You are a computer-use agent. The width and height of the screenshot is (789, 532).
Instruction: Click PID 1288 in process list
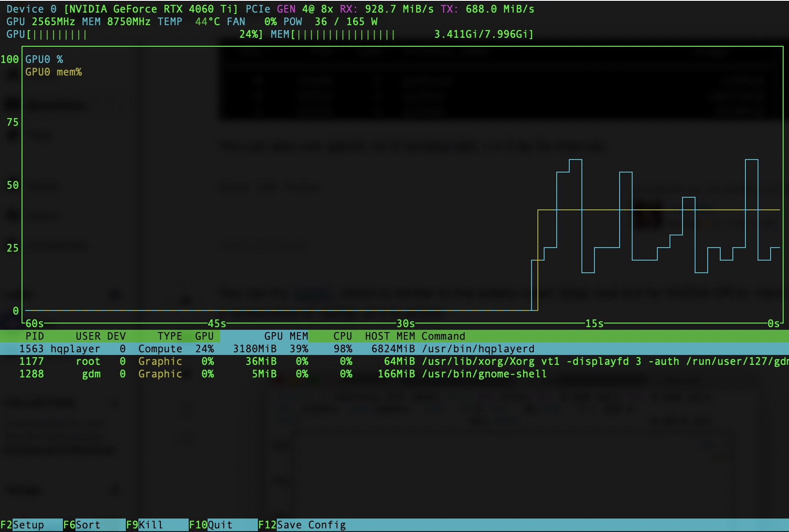coord(31,374)
